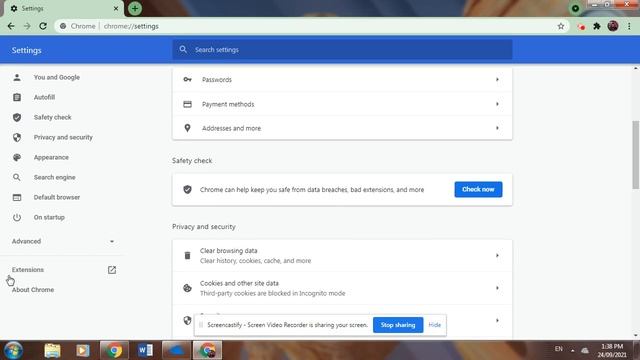Click arrow of the partially hidden Security row

497,320
